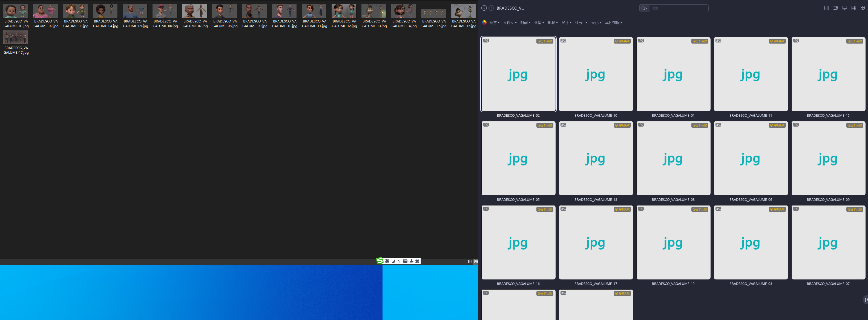Expand the 形状 filter dropdown
This screenshot has width=868, height=320.
553,23
